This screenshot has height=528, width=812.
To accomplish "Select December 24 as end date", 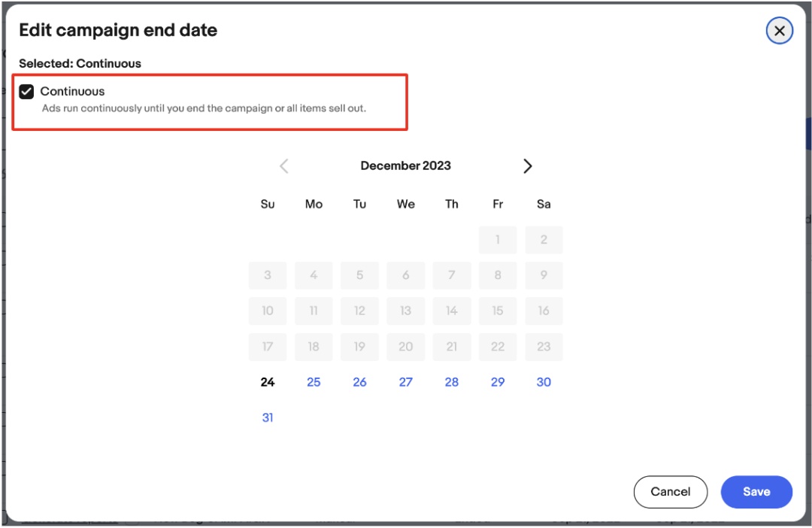I will 267,382.
